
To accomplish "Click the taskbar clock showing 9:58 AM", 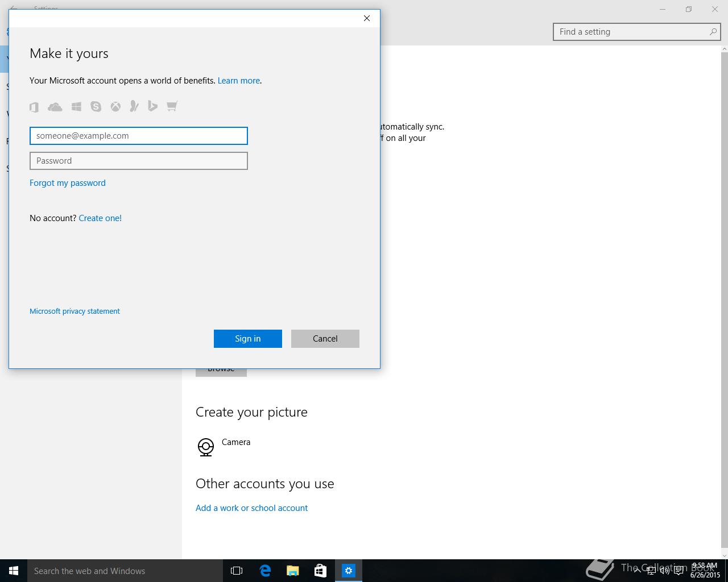I will coord(705,571).
